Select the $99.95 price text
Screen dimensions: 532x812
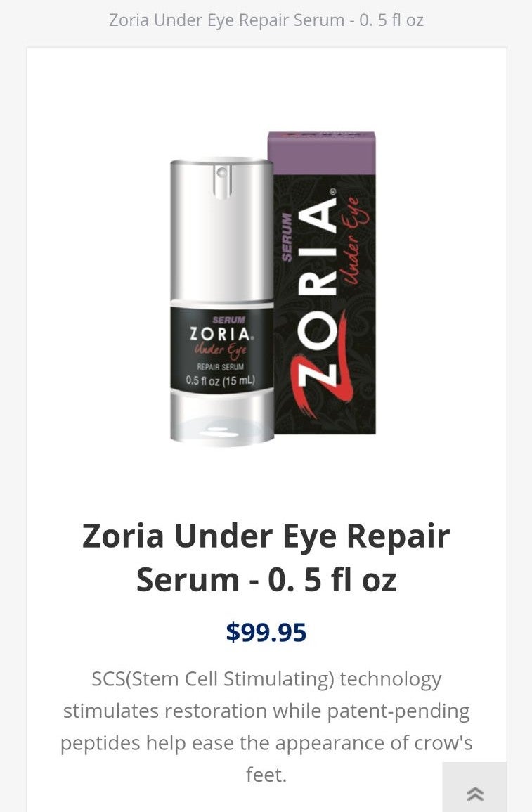(x=266, y=632)
